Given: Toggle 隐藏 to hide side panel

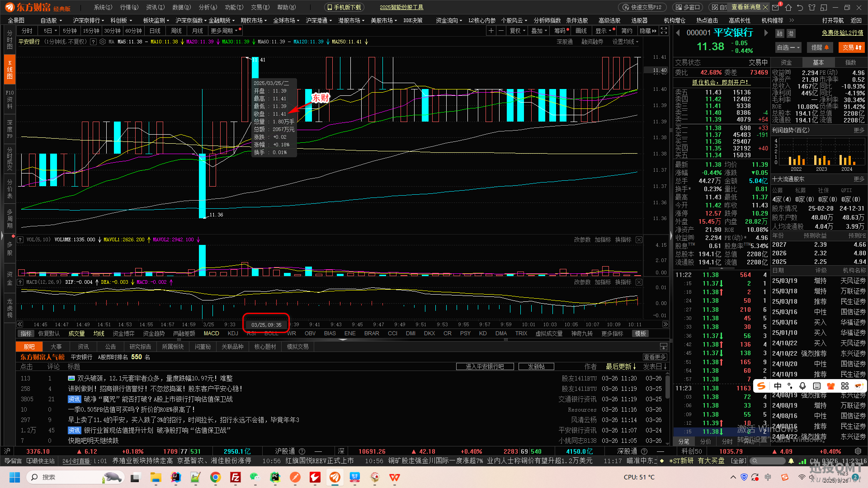Looking at the screenshot, I should 647,31.
